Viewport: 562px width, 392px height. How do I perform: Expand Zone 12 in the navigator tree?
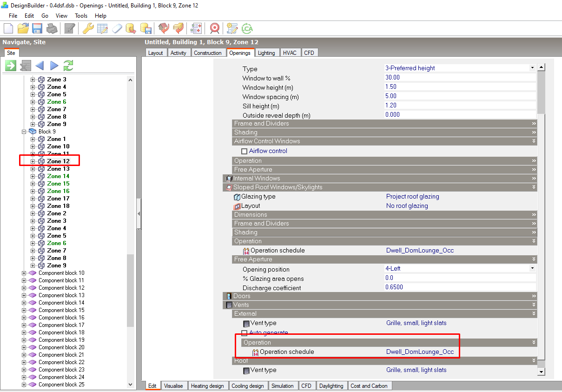tap(33, 161)
